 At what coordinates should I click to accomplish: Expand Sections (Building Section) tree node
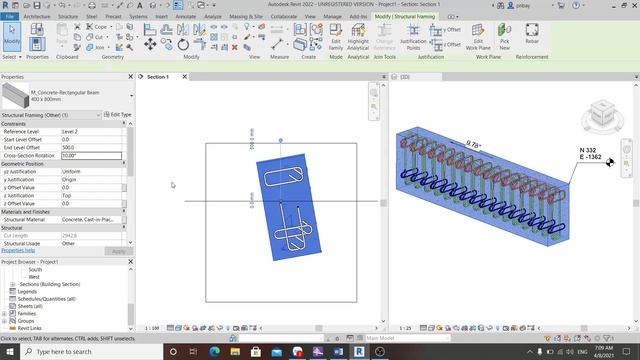(12, 284)
